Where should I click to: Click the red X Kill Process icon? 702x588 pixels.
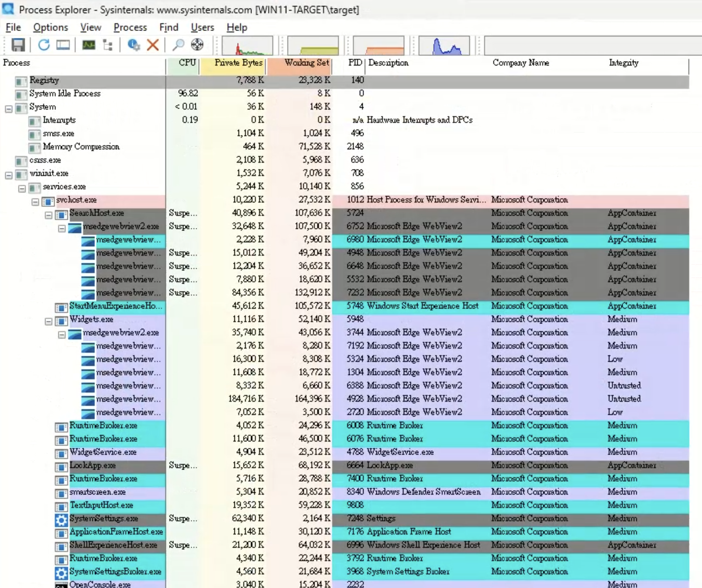(x=152, y=45)
